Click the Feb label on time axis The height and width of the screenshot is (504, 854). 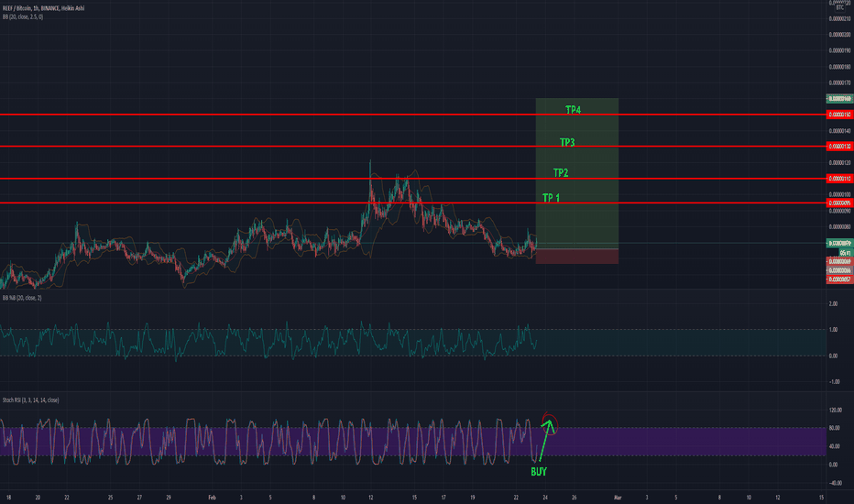pos(212,498)
